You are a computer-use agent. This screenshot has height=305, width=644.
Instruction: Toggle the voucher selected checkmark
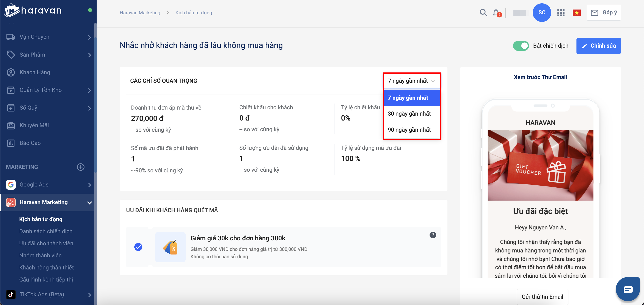pos(138,247)
